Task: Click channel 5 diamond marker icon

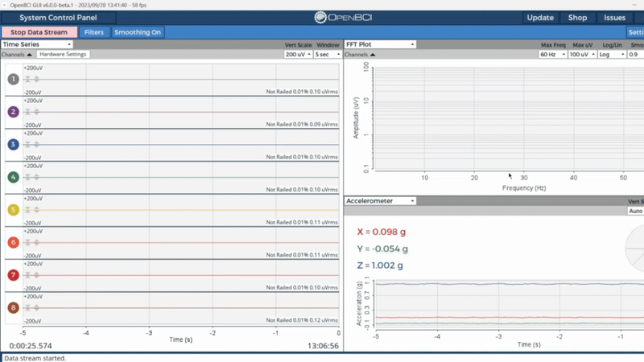Action: point(36,210)
